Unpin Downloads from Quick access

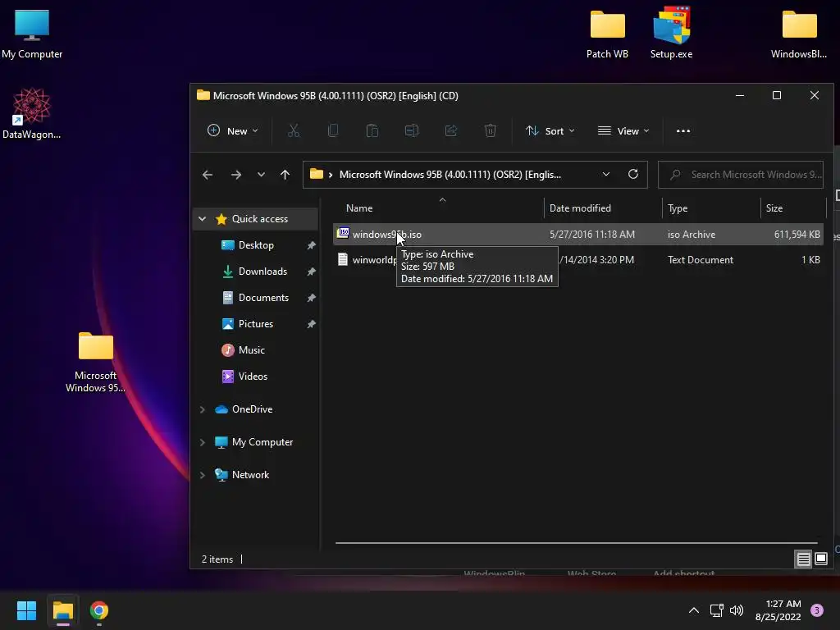pyautogui.click(x=311, y=272)
